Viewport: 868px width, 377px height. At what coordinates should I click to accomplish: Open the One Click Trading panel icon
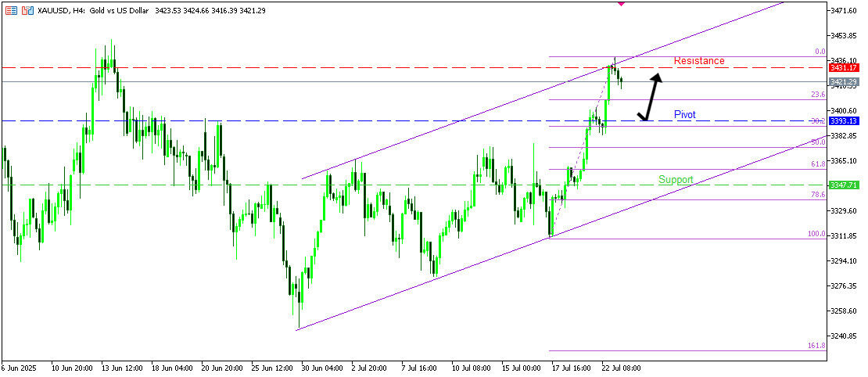coord(27,11)
